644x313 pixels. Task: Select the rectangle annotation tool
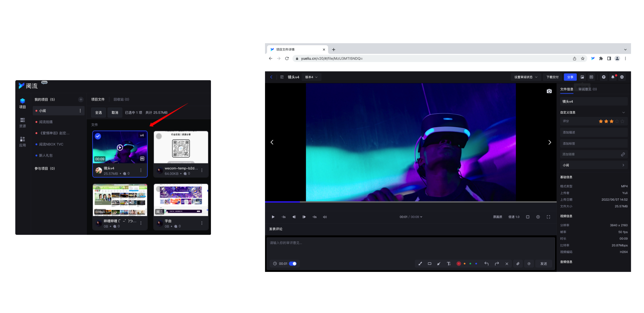point(430,264)
